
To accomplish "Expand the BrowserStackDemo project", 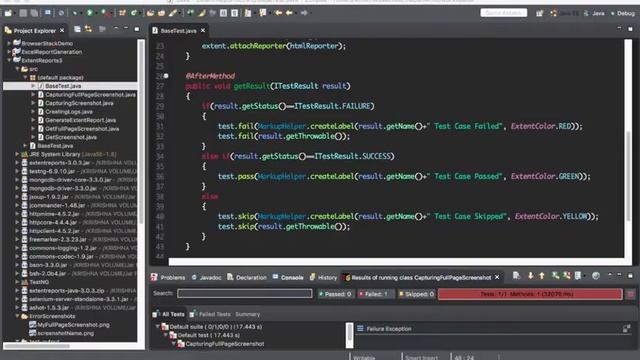I will [9, 43].
